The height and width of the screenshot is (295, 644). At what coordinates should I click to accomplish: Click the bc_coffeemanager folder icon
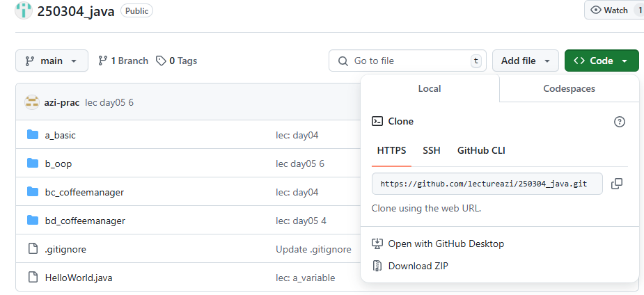click(33, 191)
